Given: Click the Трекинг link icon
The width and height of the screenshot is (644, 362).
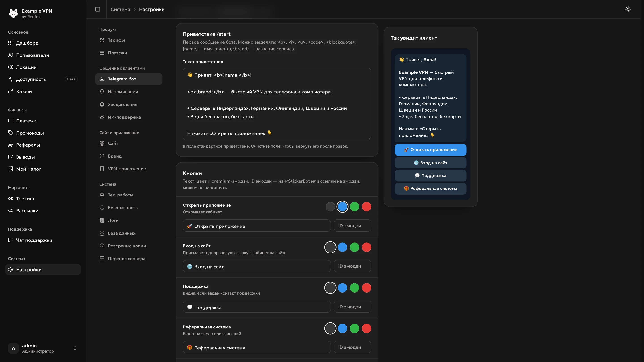Looking at the screenshot, I should [11, 198].
